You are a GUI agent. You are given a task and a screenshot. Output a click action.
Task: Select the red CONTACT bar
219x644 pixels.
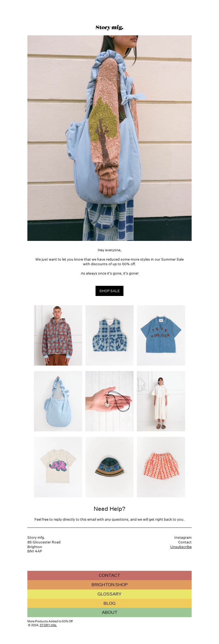(x=109, y=575)
